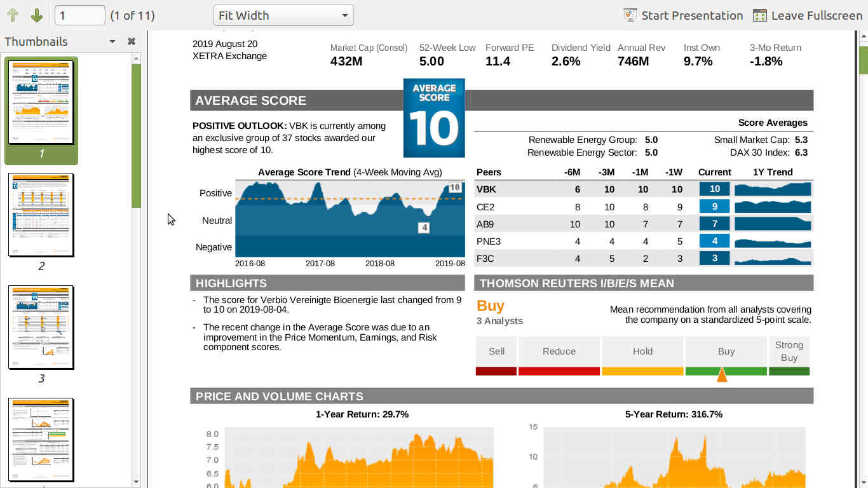The image size is (868, 488).
Task: Start Presentation mode
Action: tap(683, 15)
